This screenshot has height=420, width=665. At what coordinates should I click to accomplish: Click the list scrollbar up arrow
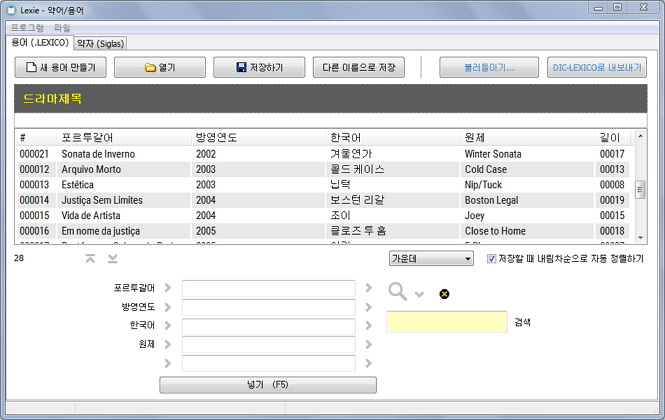[640, 136]
